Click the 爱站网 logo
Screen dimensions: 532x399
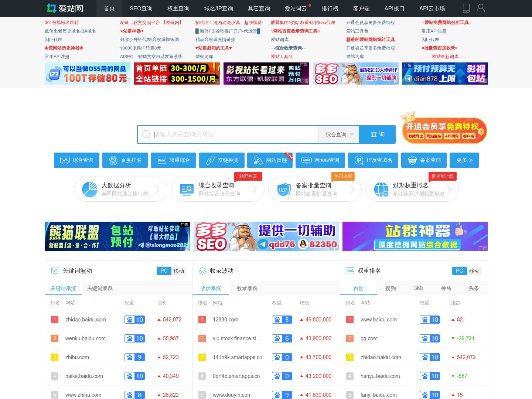(65, 8)
